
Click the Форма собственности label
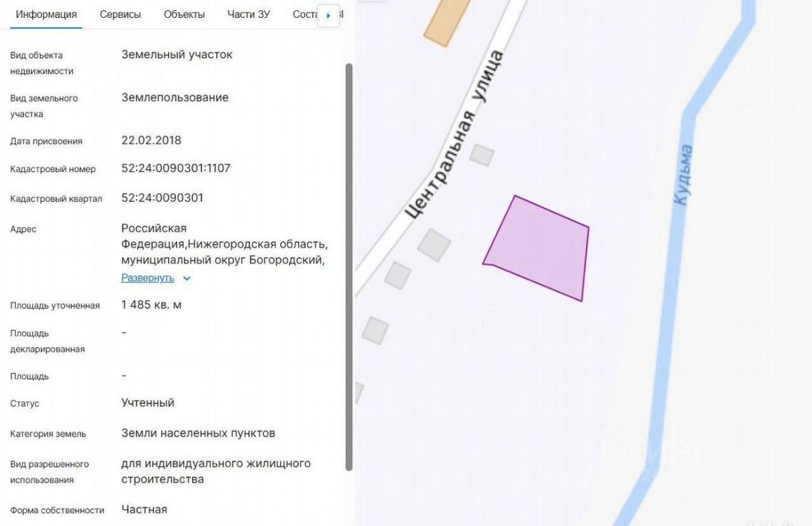[57, 510]
